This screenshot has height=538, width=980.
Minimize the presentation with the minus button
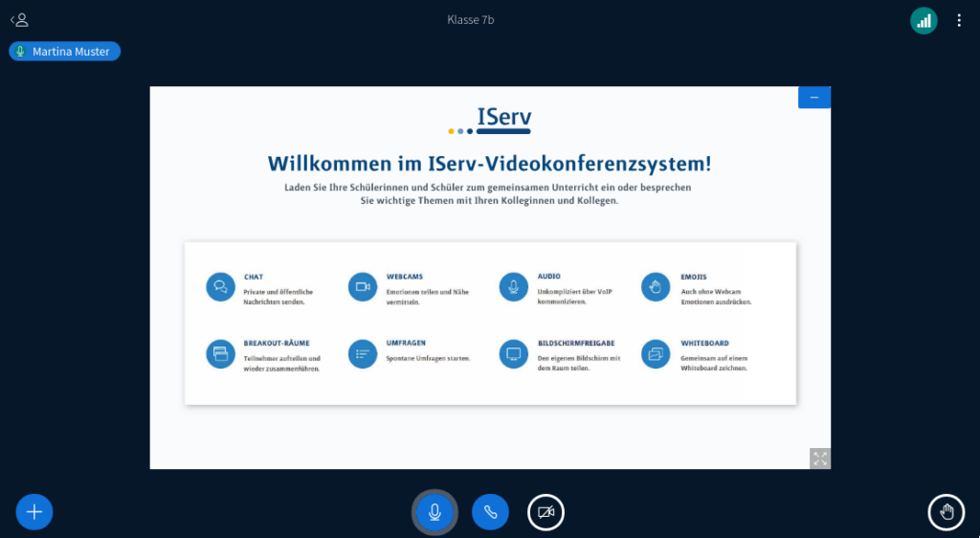point(813,98)
